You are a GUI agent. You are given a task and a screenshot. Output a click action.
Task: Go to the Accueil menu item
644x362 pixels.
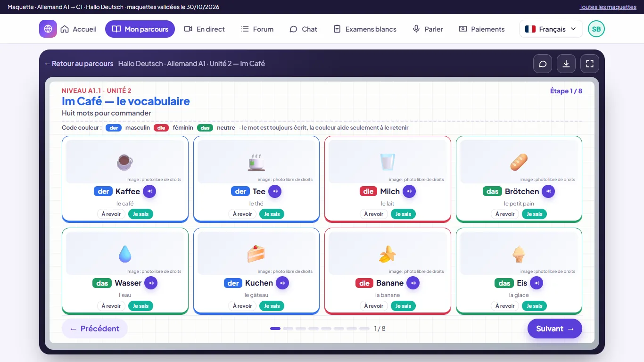pyautogui.click(x=78, y=29)
